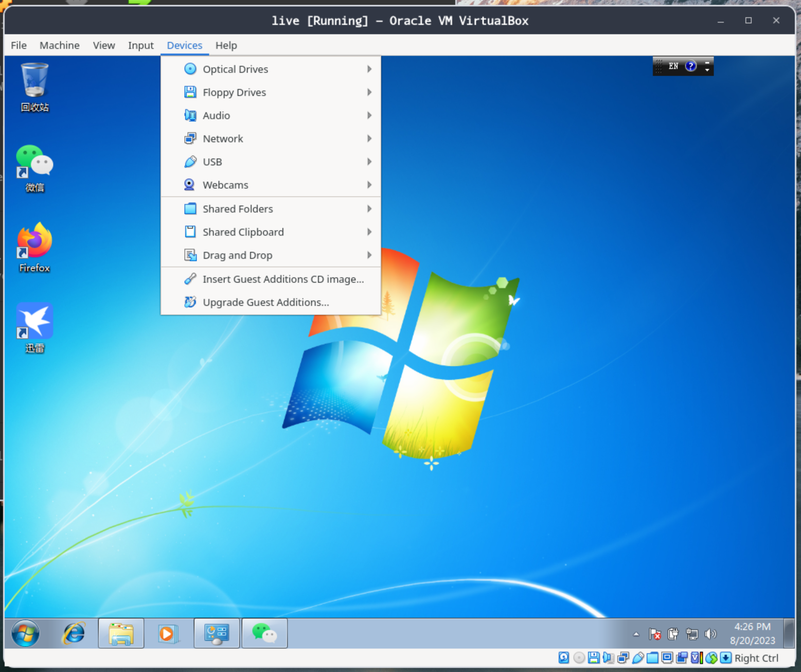Show hidden icons in the guest system tray
This screenshot has width=801, height=672.
tap(636, 634)
